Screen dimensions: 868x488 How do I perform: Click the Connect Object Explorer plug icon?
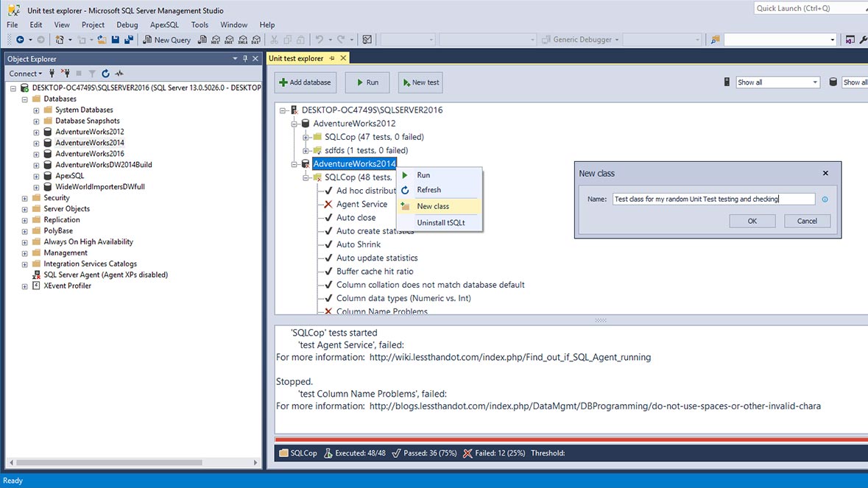pyautogui.click(x=52, y=73)
